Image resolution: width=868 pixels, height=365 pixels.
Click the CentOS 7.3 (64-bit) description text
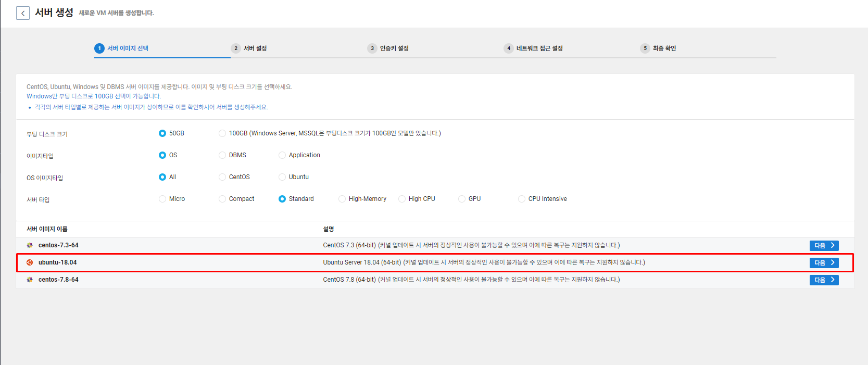click(x=471, y=245)
